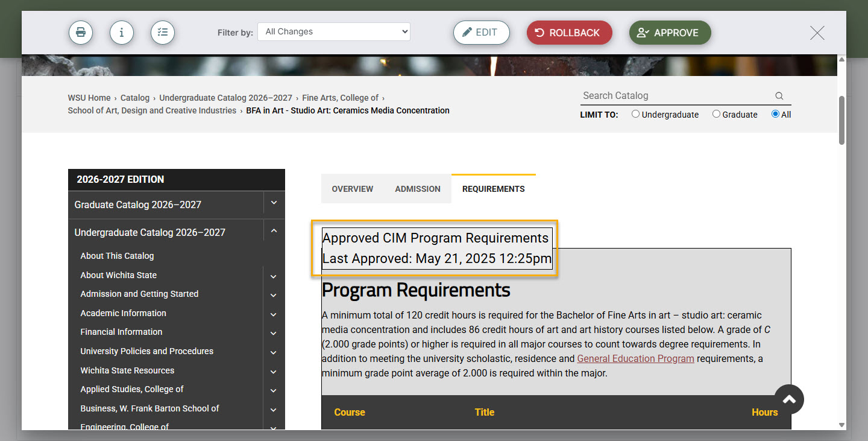Click the Hours column header
This screenshot has width=868, height=441.
click(x=764, y=413)
